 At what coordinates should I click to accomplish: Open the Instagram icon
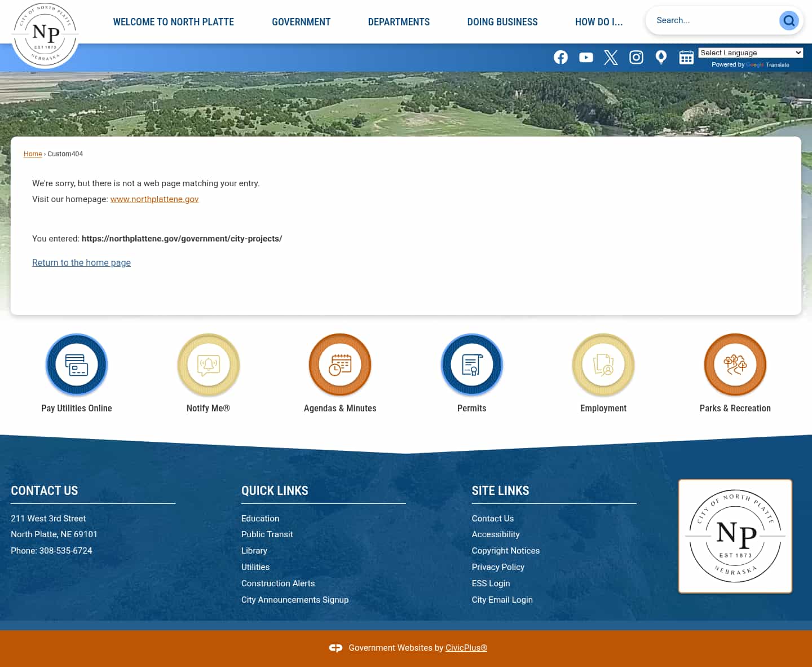click(636, 57)
